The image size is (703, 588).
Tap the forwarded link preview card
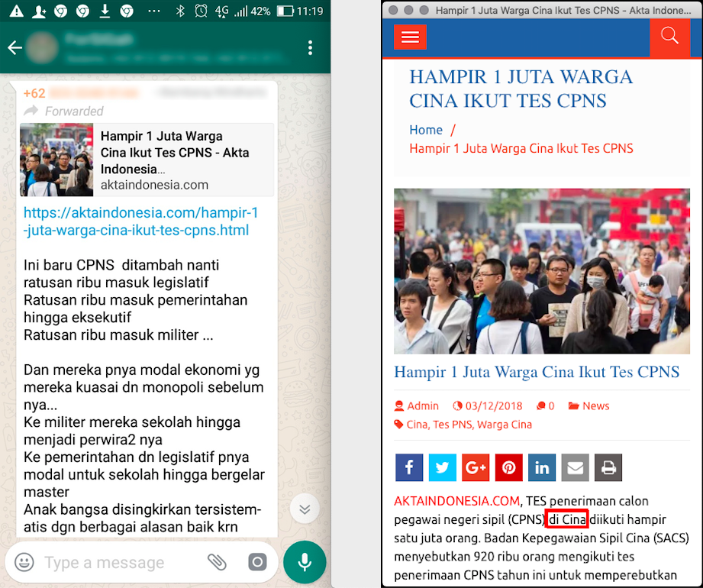pos(147,160)
